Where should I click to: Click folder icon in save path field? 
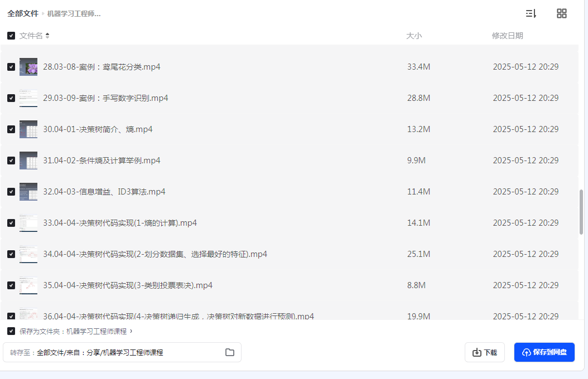tap(230, 352)
